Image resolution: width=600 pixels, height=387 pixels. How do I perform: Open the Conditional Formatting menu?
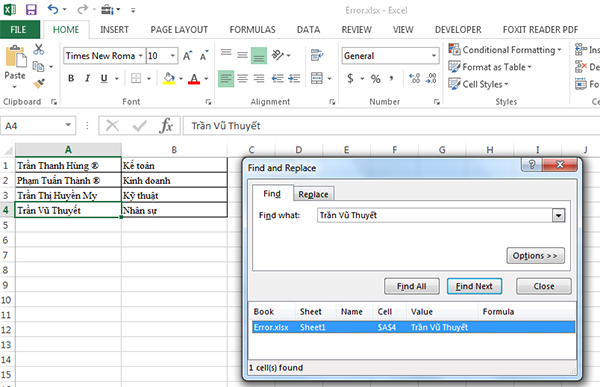pyautogui.click(x=505, y=50)
